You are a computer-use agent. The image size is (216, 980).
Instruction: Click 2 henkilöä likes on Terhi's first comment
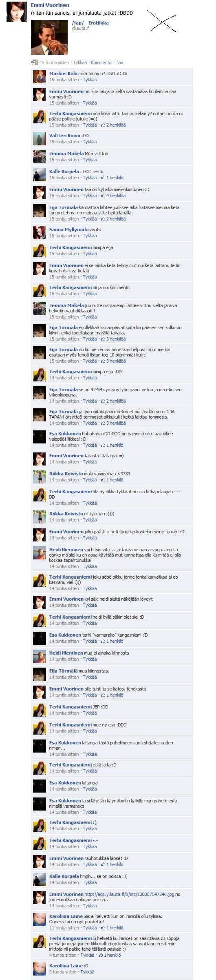pyautogui.click(x=116, y=125)
